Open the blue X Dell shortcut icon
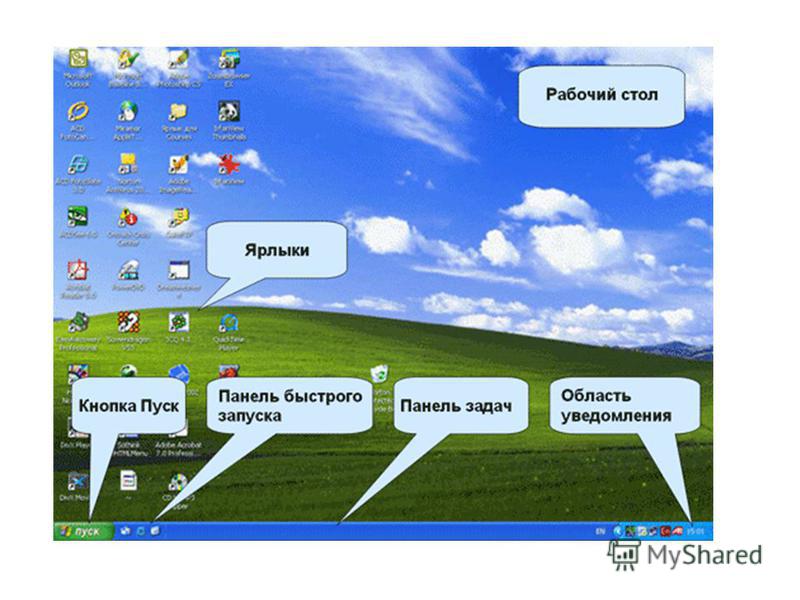The height and width of the screenshot is (600, 800). point(78,481)
